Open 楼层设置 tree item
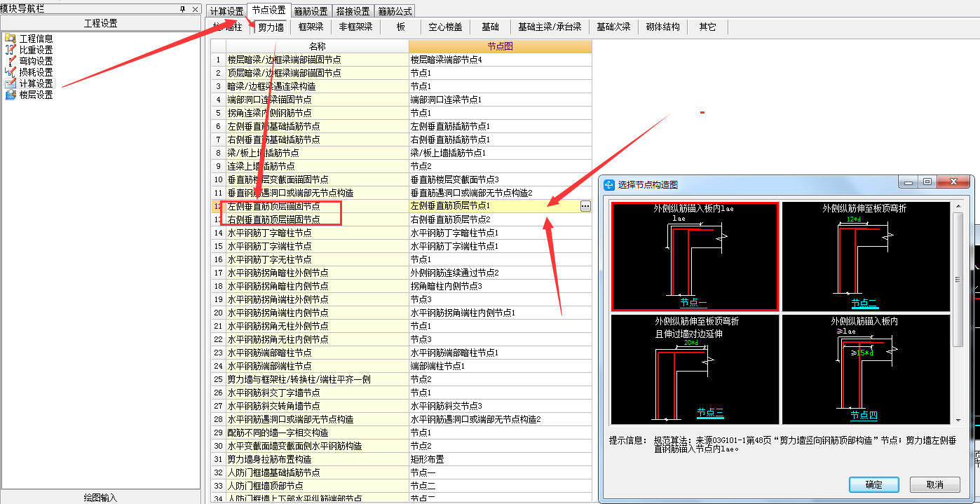The width and height of the screenshot is (980, 504). pos(36,95)
